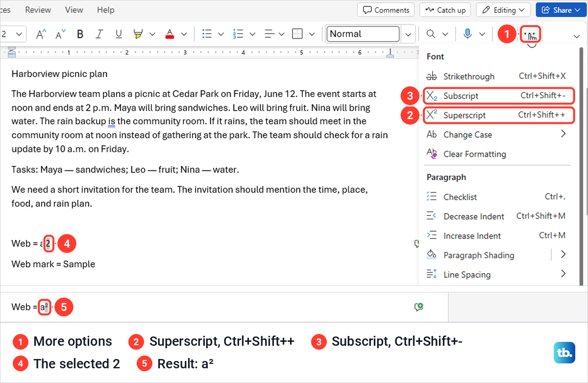The width and height of the screenshot is (588, 383).
Task: Expand the styles gallery dropdown
Action: pos(408,34)
